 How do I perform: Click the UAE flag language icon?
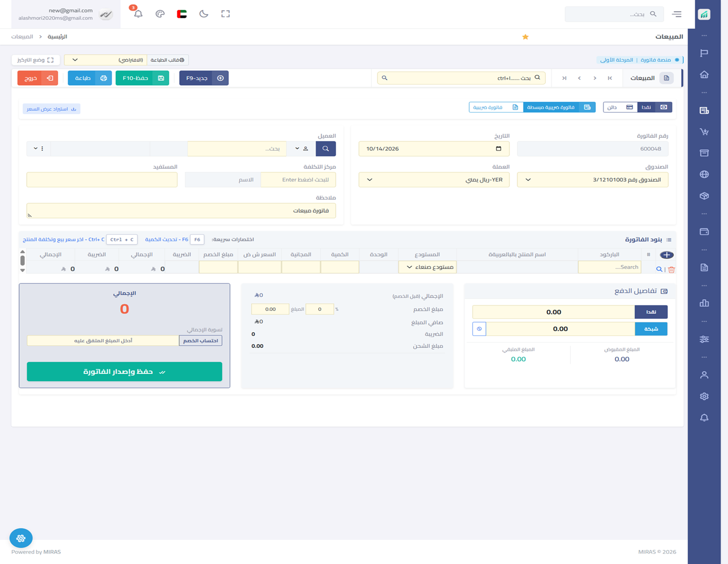[x=182, y=14]
